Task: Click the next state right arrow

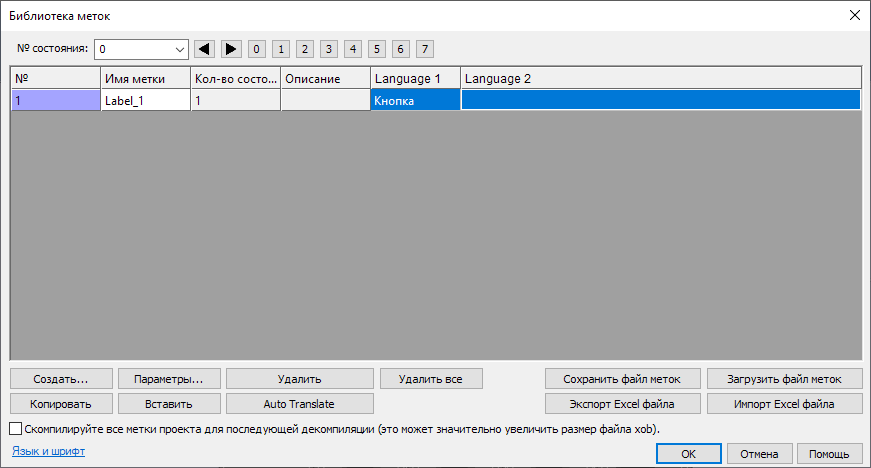Action: (230, 48)
